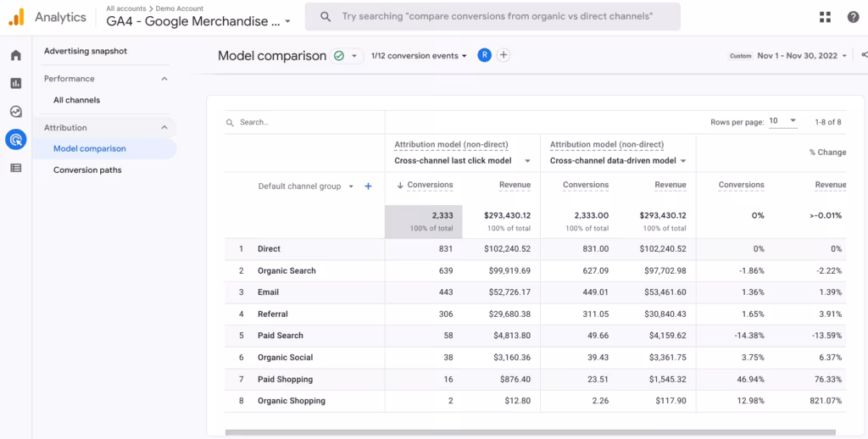Open the conversion events selector
The image size is (868, 439).
(419, 56)
